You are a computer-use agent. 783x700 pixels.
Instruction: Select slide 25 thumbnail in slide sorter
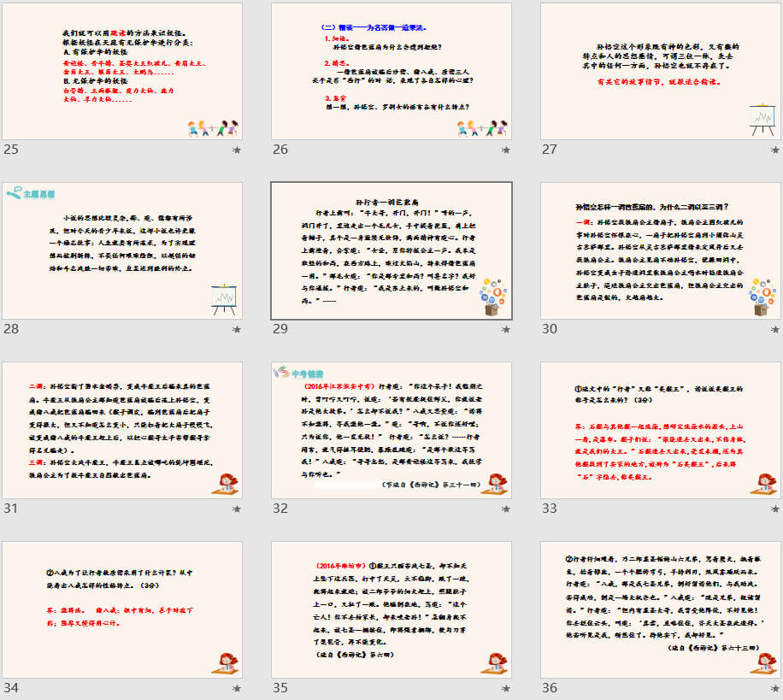122,72
